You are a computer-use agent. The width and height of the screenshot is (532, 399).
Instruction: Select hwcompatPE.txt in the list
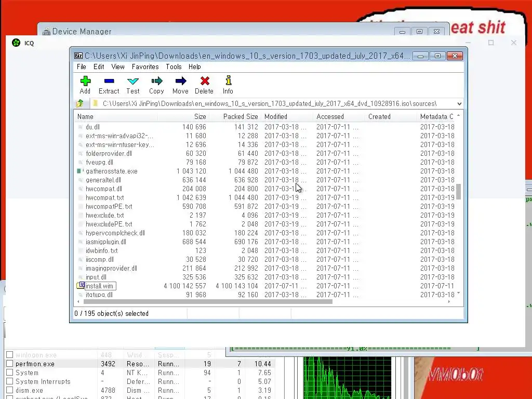pyautogui.click(x=109, y=206)
